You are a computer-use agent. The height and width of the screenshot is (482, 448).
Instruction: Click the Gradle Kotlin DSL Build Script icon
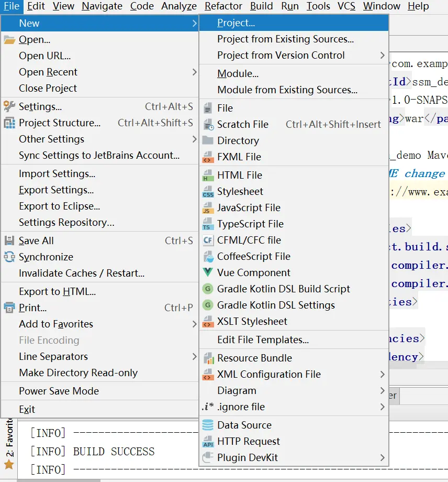208,289
